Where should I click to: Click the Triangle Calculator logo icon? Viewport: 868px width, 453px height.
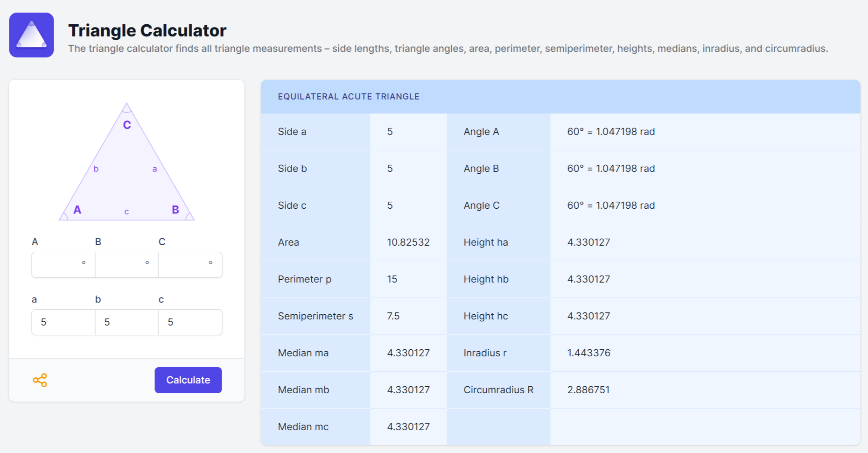pyautogui.click(x=31, y=35)
